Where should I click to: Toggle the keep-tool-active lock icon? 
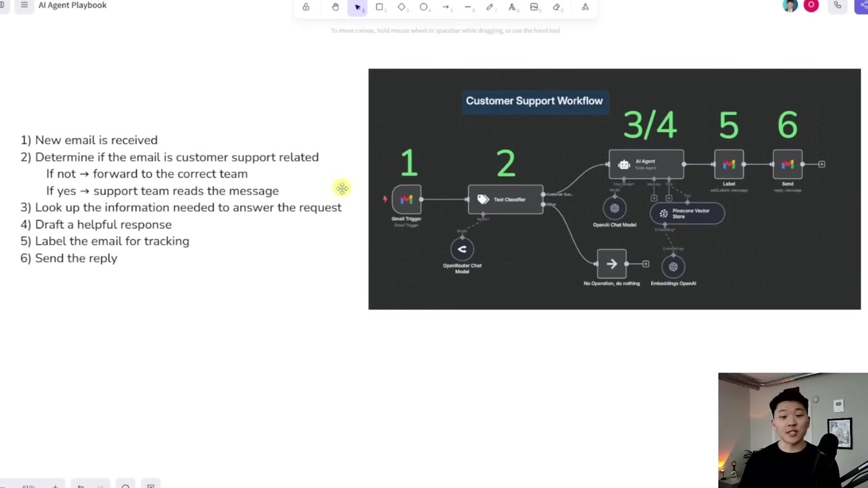tap(306, 7)
